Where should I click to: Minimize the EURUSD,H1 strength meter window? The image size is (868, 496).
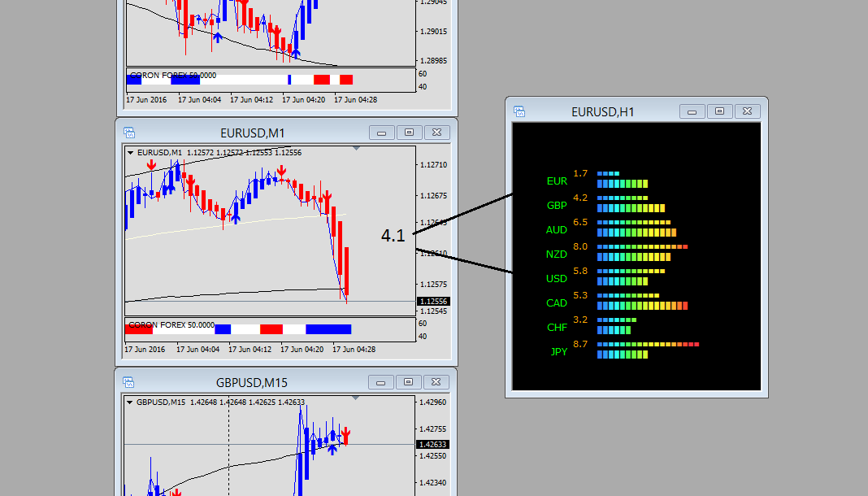692,112
